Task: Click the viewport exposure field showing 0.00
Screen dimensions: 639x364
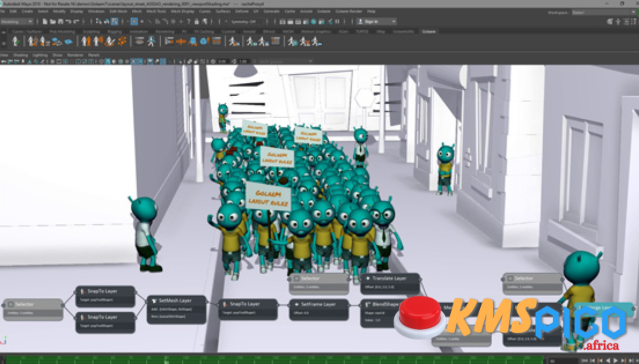Action: pos(222,61)
